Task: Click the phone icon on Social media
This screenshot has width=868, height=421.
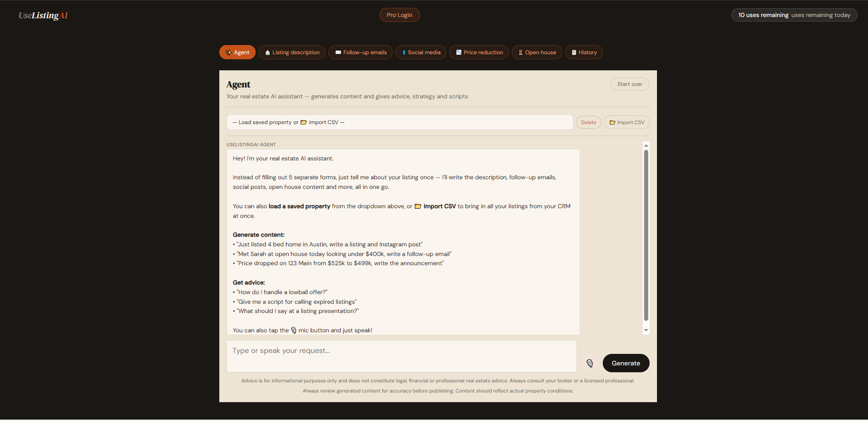Action: coord(404,52)
